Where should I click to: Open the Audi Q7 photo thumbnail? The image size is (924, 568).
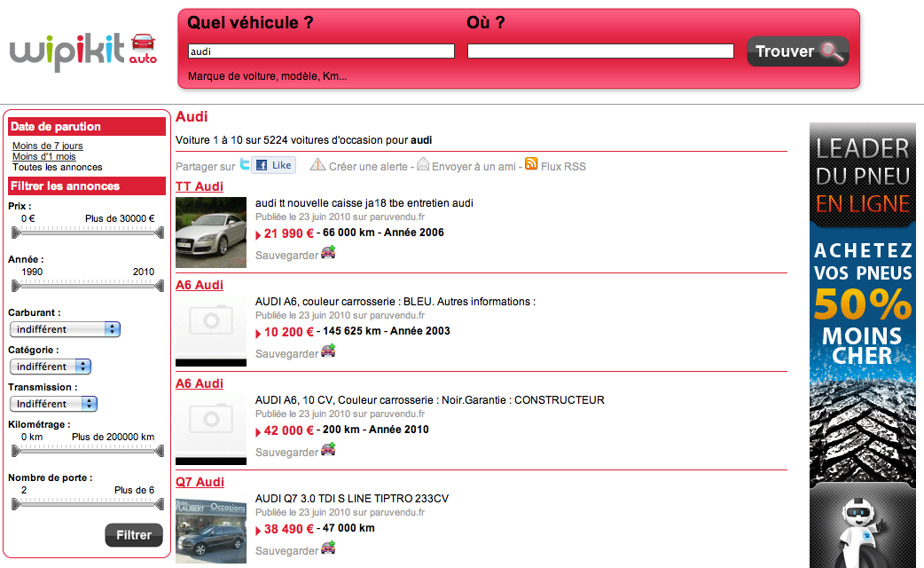[x=211, y=528]
